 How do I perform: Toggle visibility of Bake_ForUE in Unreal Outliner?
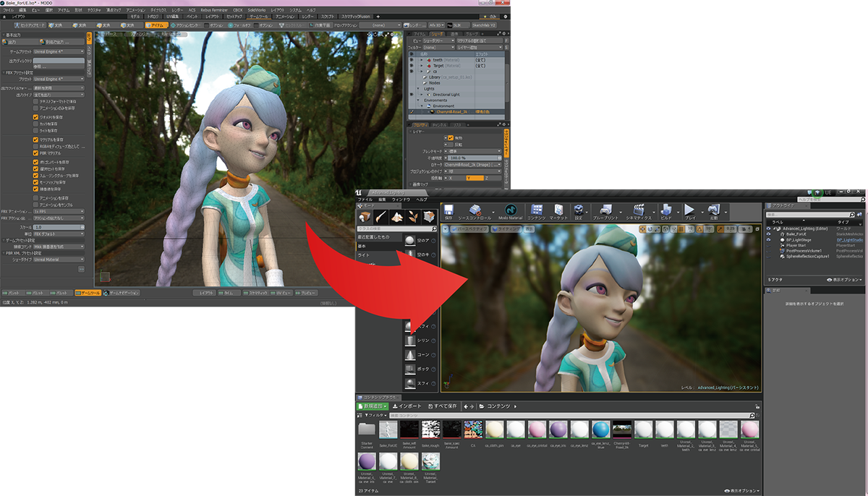click(769, 234)
